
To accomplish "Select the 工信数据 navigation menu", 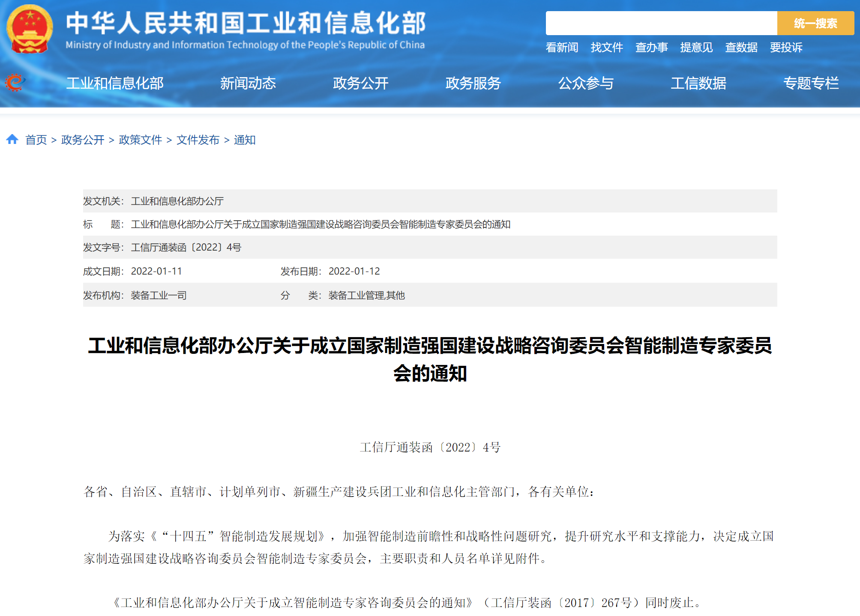I will [698, 83].
